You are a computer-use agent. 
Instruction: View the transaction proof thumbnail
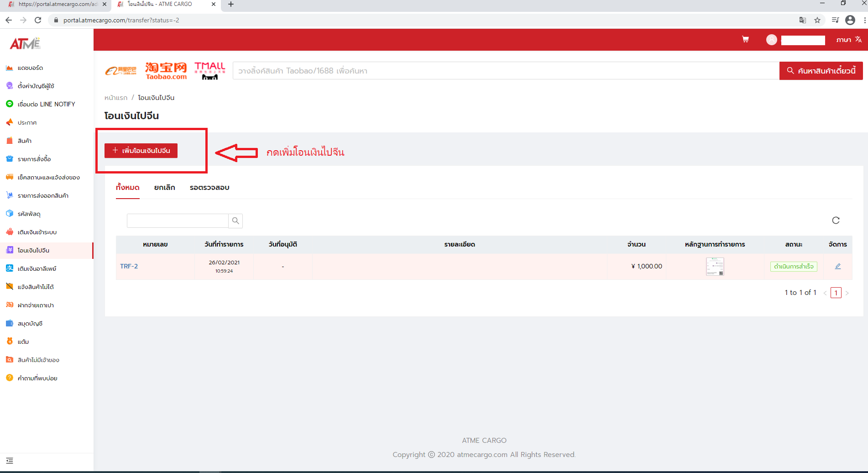point(715,267)
